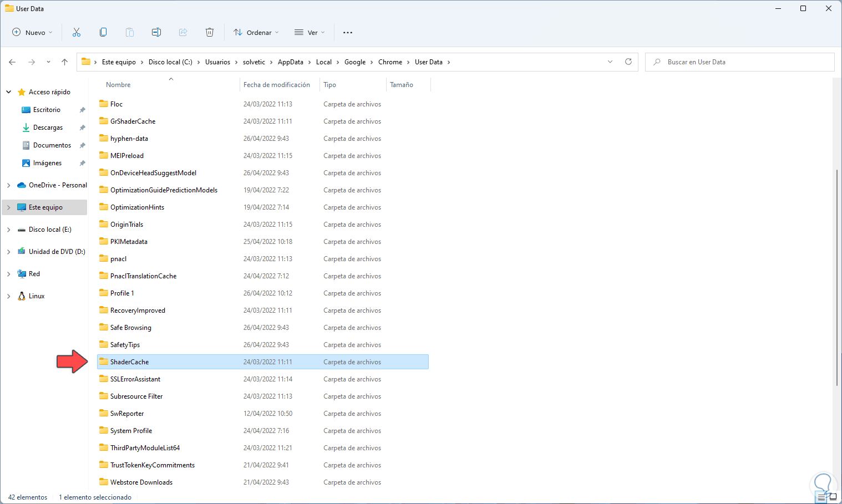Sort by Tipo column header
Viewport: 842px width, 504px height.
click(329, 85)
